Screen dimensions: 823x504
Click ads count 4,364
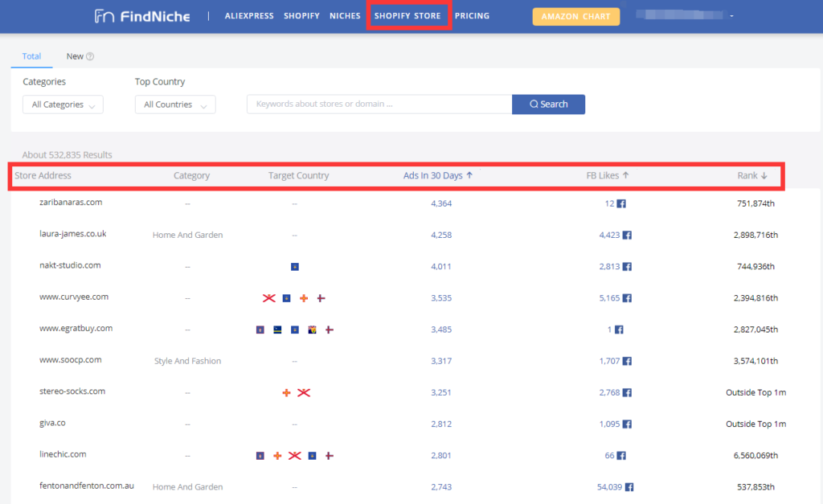tap(441, 203)
